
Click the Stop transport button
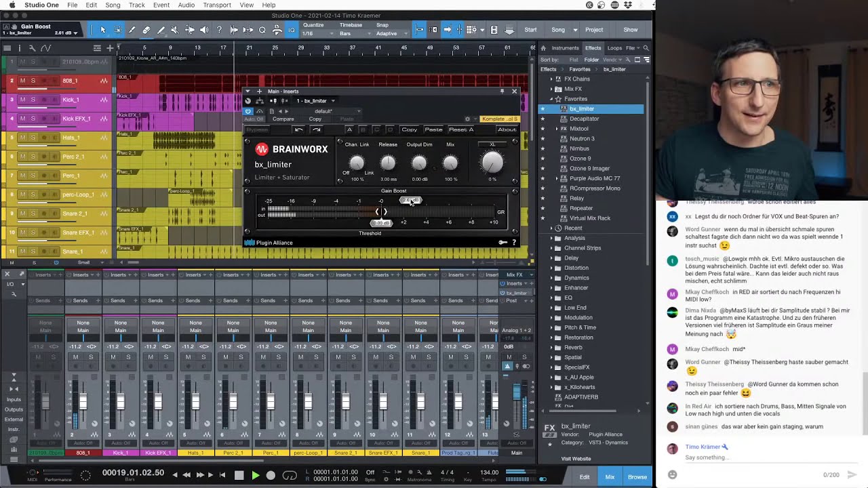[239, 475]
